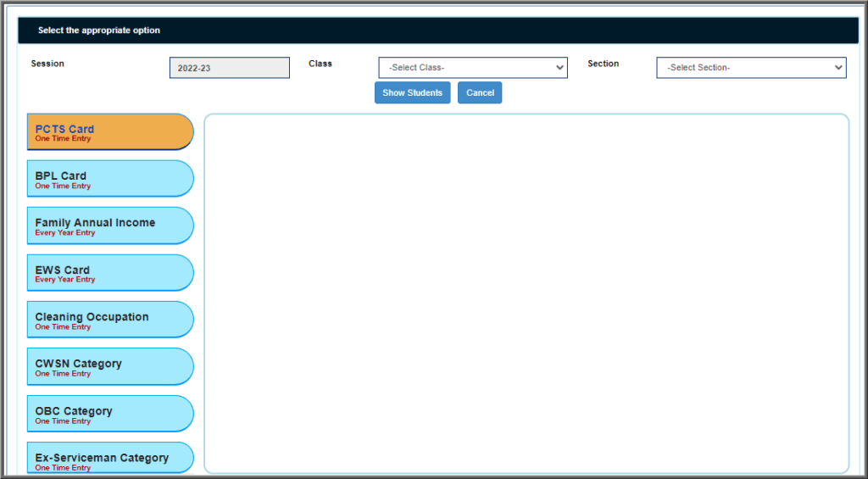Switch to Family Annual Income tab
868x479 pixels.
click(109, 226)
